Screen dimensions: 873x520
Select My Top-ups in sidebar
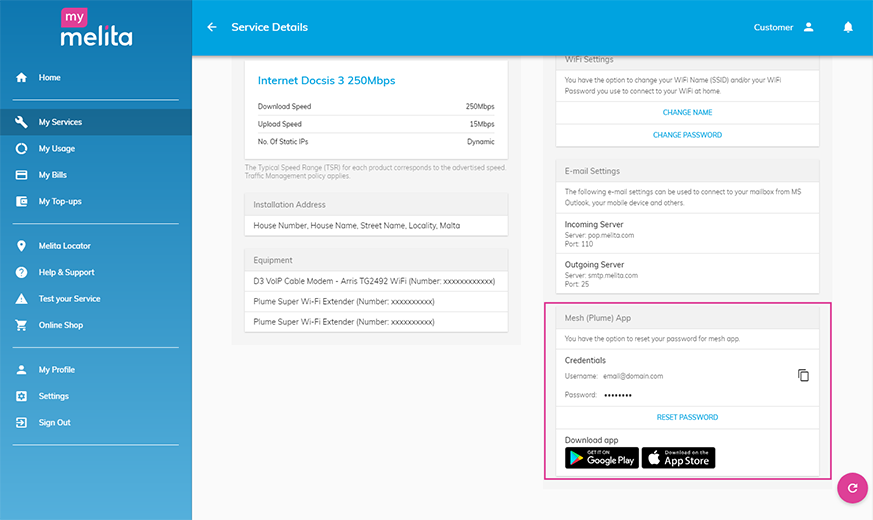pyautogui.click(x=58, y=201)
